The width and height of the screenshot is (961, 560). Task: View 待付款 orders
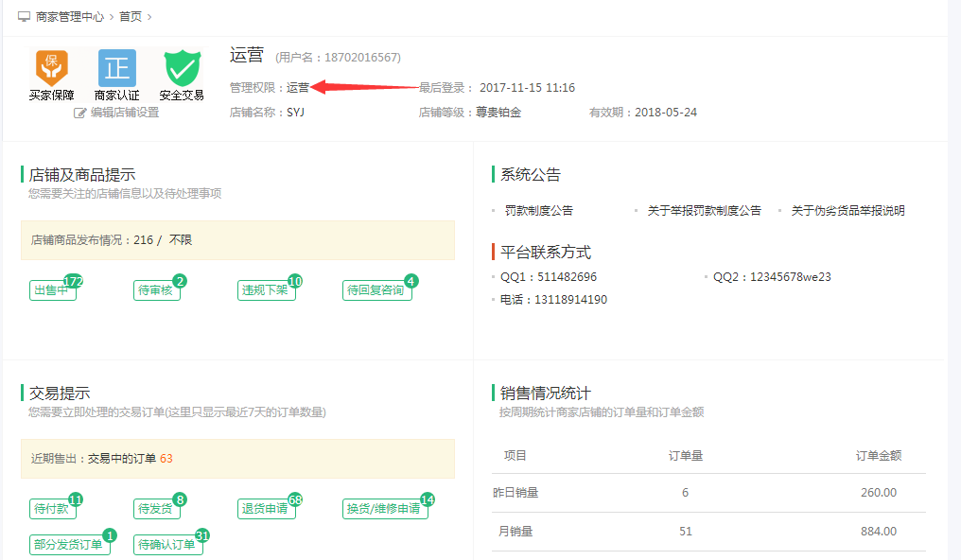[52, 509]
